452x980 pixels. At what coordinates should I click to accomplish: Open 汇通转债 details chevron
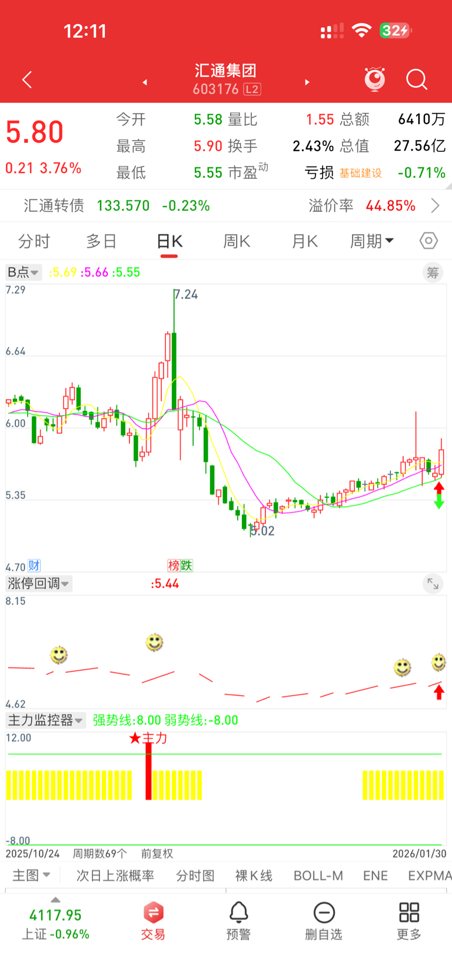[x=435, y=205]
